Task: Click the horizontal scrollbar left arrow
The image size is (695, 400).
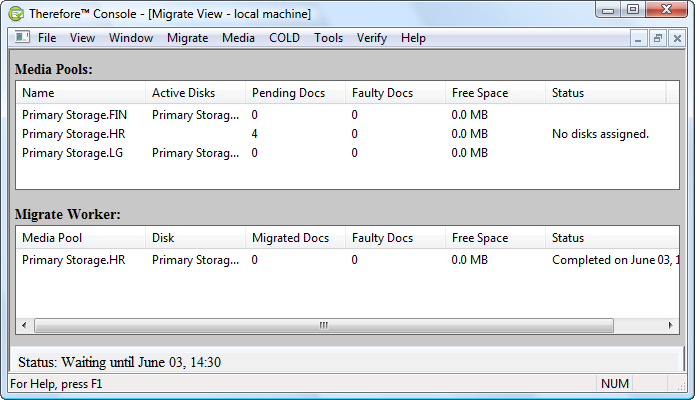Action: click(24, 325)
